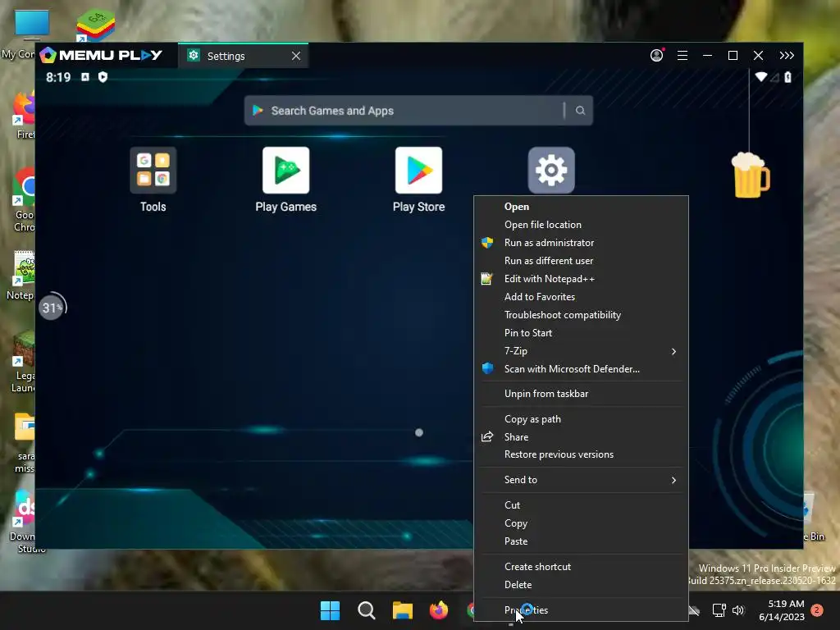Click the shield notification icon in status bar
Viewport: 840px width, 630px height.
(x=103, y=77)
